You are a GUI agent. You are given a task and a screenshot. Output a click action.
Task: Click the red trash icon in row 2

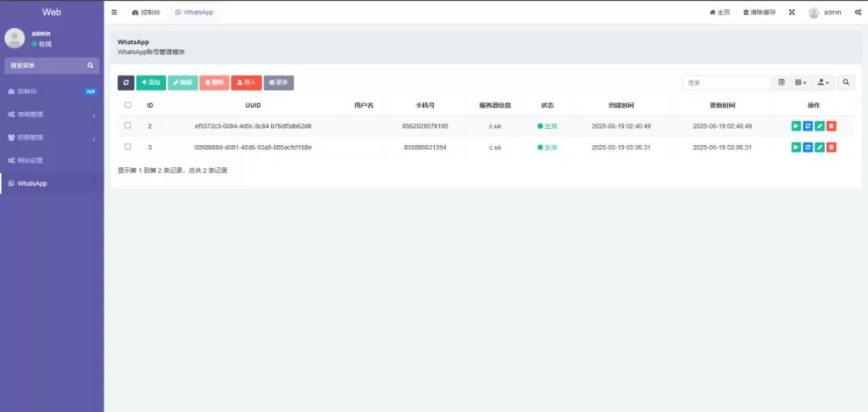832,126
